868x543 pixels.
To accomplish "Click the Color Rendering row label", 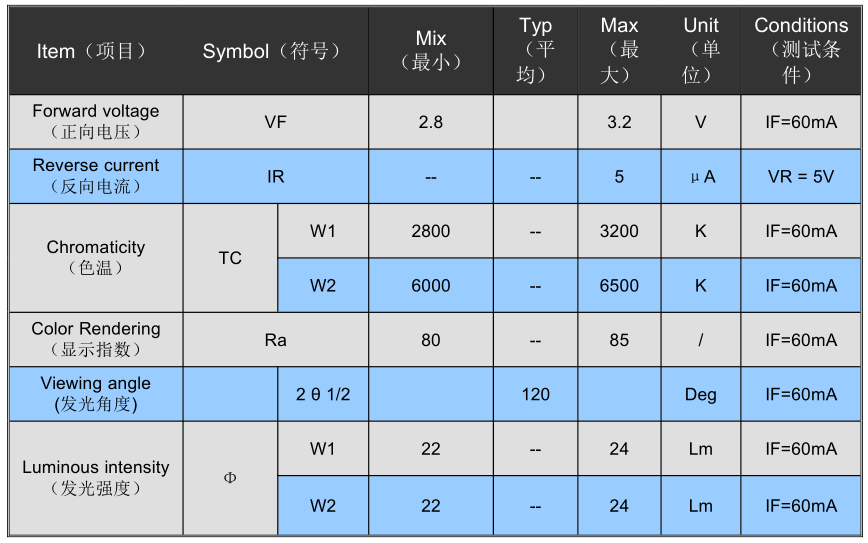I will [95, 338].
